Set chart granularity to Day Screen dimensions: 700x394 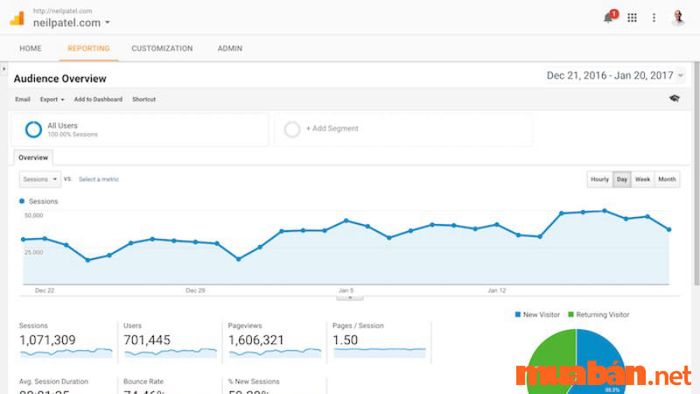point(622,179)
